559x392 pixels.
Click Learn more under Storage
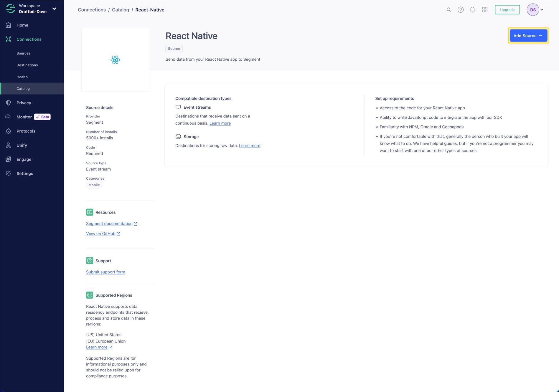[250, 146]
